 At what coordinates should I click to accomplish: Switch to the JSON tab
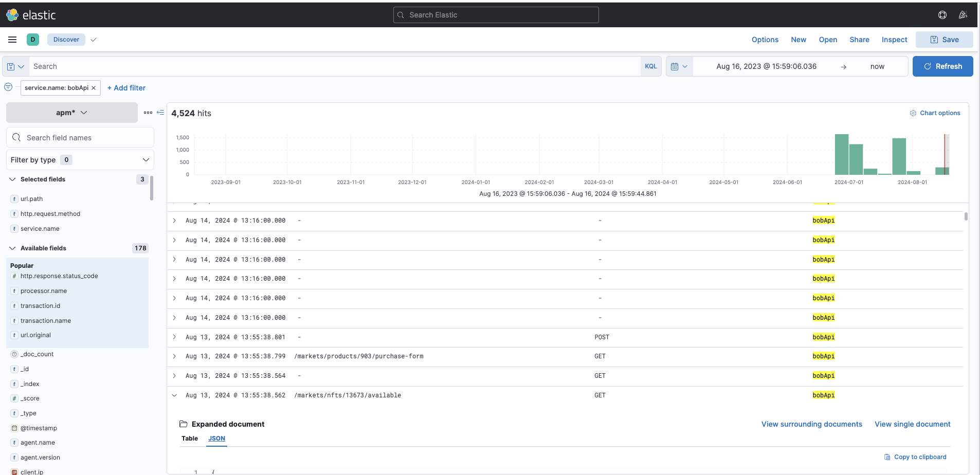point(216,439)
